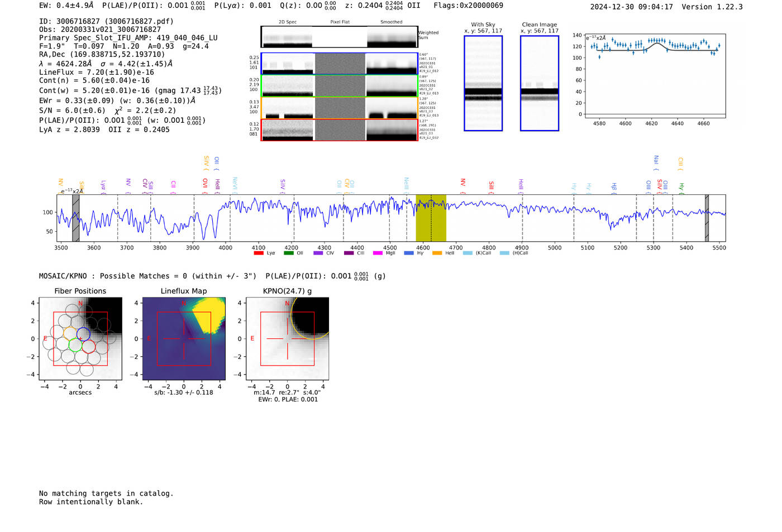
Task: Click the 's/b: -1.30 +/- 0.118' caption
Action: (x=184, y=392)
